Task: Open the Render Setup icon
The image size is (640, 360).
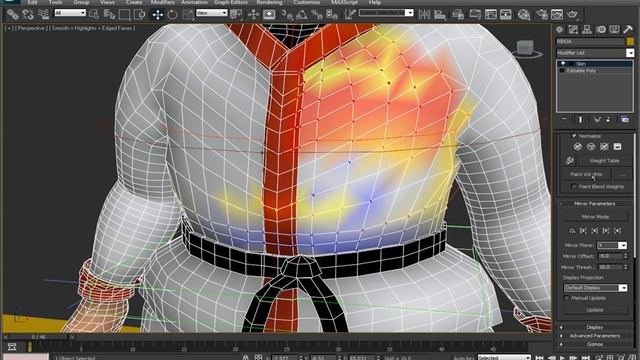Action: pyautogui.click(x=542, y=15)
